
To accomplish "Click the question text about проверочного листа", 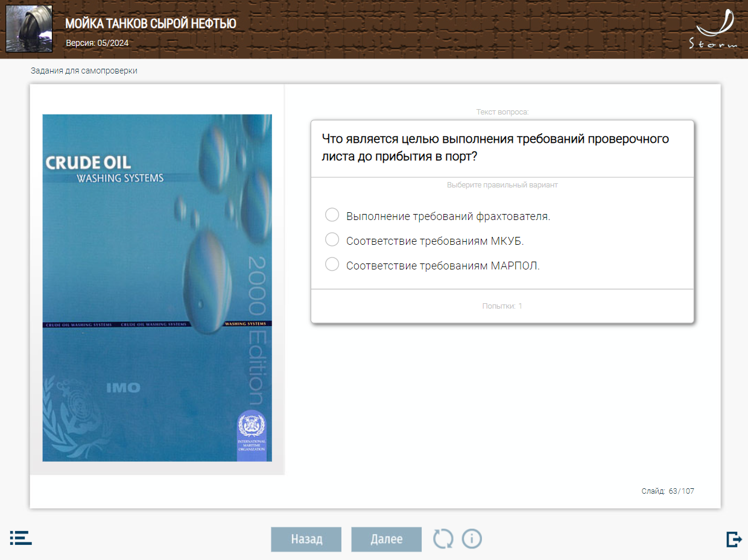I will (495, 148).
